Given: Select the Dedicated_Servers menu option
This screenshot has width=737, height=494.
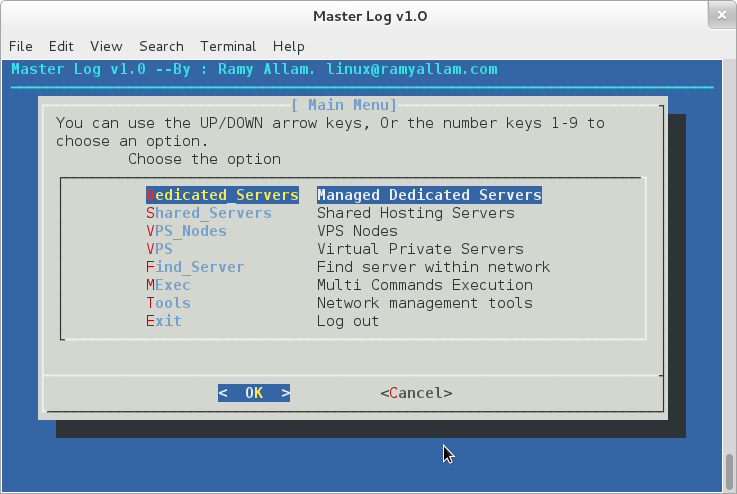Looking at the screenshot, I should (222, 195).
